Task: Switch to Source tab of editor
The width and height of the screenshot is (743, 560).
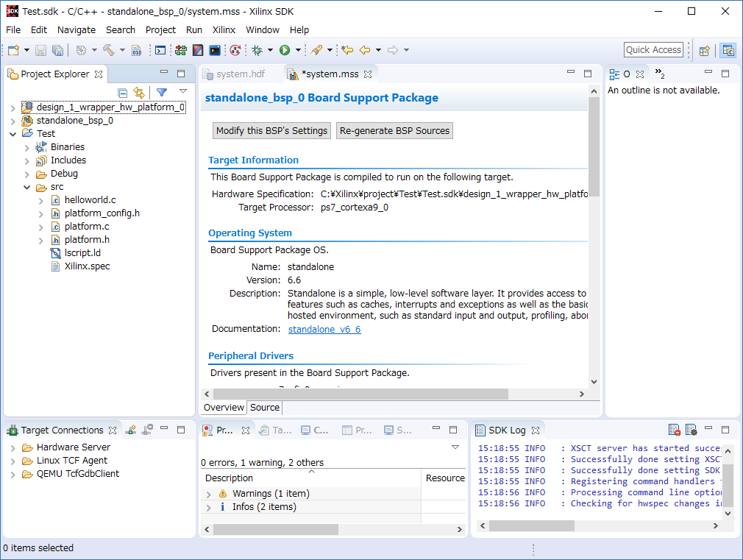Action: point(264,408)
